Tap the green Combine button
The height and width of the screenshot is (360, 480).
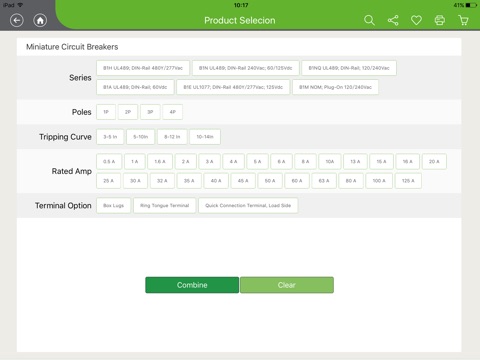pos(192,285)
